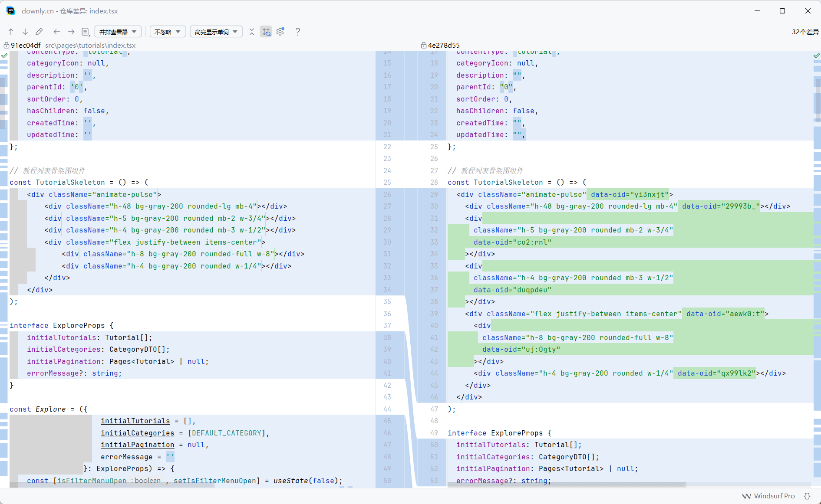The width and height of the screenshot is (821, 504).
Task: Click the data-oid="uj:0gty" line
Action: click(x=521, y=350)
